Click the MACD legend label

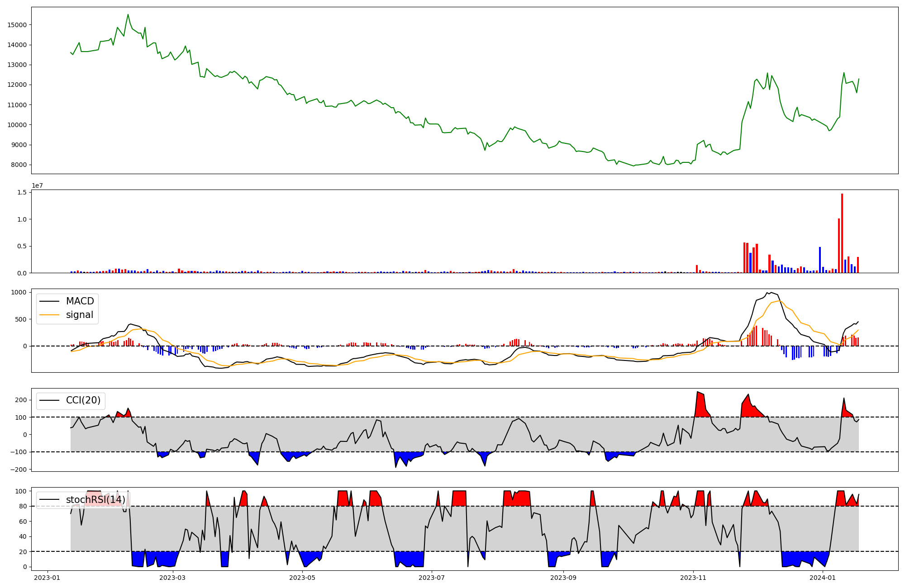[80, 301]
